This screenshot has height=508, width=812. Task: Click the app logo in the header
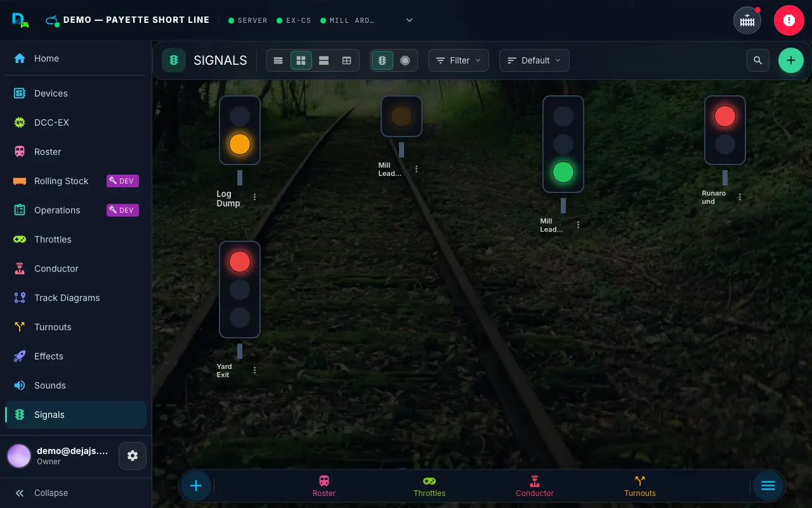click(x=20, y=20)
